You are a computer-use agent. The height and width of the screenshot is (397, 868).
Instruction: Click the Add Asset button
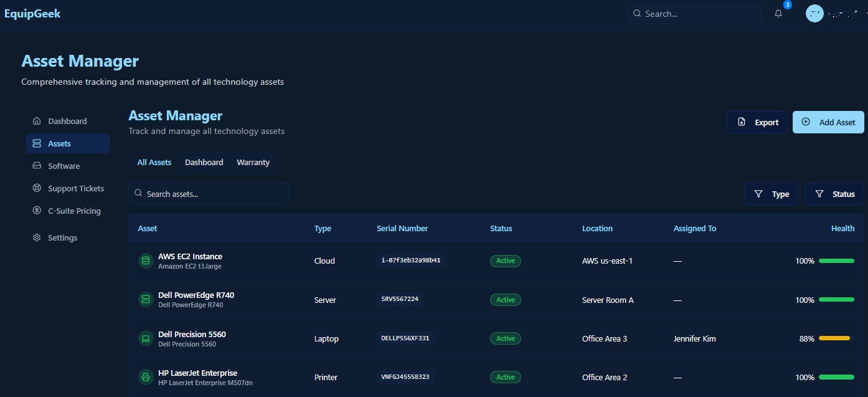tap(828, 122)
